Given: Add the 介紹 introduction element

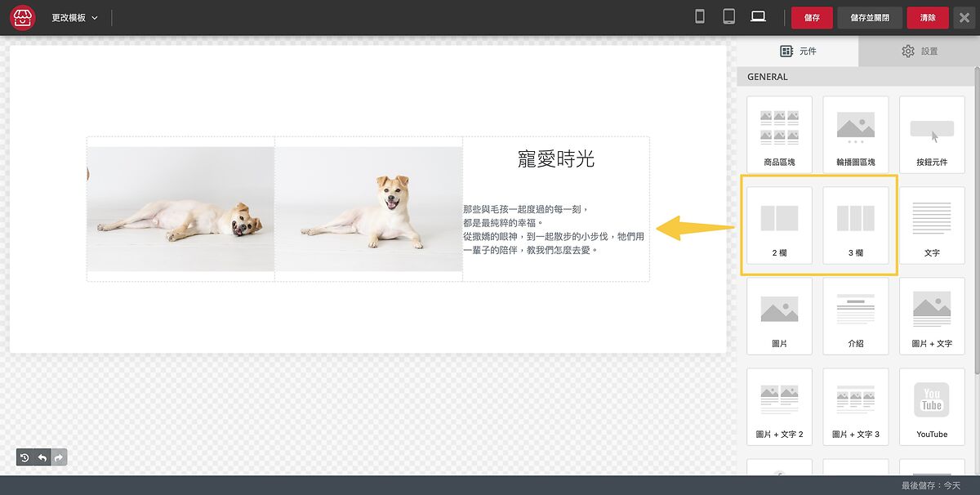Looking at the screenshot, I should 855,316.
